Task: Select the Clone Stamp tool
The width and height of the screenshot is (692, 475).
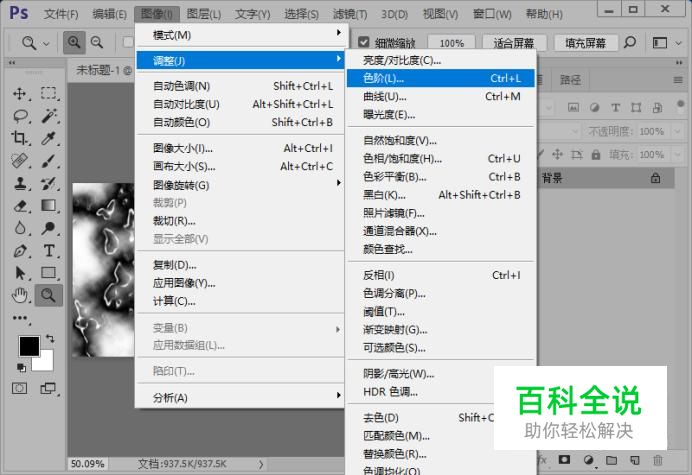Action: pyautogui.click(x=20, y=183)
